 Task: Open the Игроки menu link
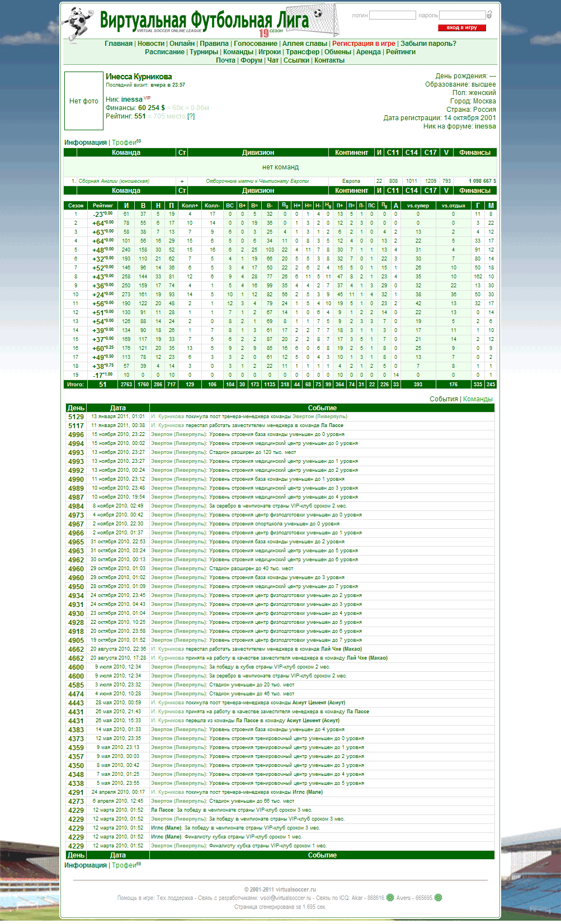(270, 52)
